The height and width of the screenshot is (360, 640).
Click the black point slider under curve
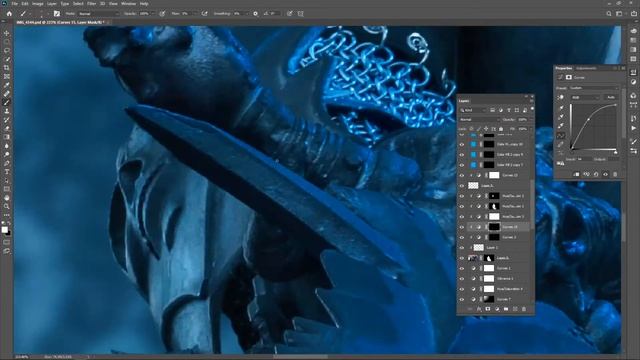coord(571,153)
